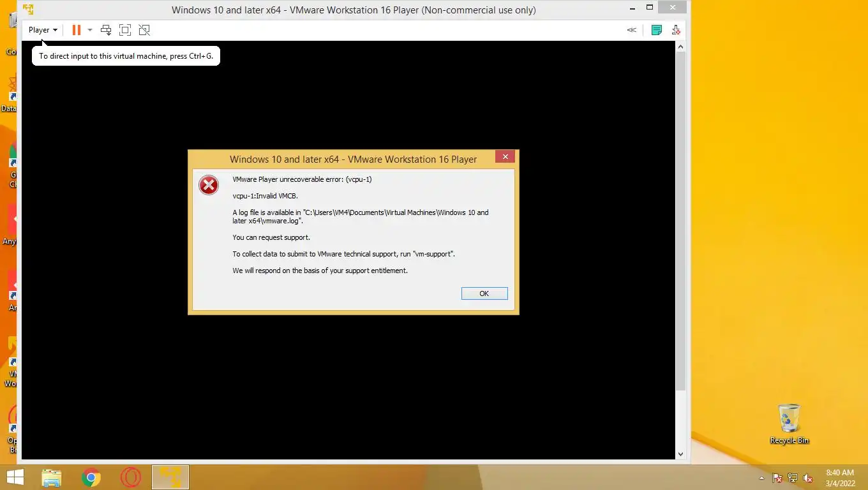The width and height of the screenshot is (868, 490).
Task: Click the red error X icon in dialog
Action: click(209, 185)
